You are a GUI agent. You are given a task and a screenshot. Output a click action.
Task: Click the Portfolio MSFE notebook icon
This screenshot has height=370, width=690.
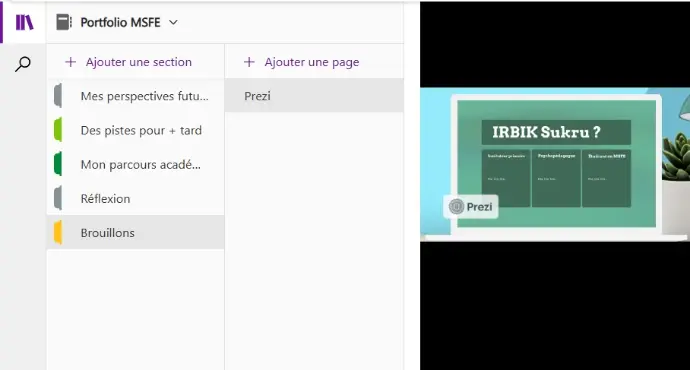[x=64, y=22]
